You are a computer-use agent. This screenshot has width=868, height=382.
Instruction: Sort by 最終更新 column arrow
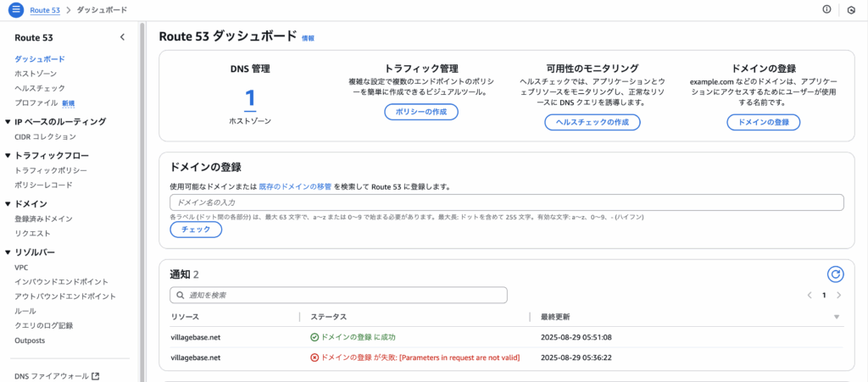click(x=837, y=317)
